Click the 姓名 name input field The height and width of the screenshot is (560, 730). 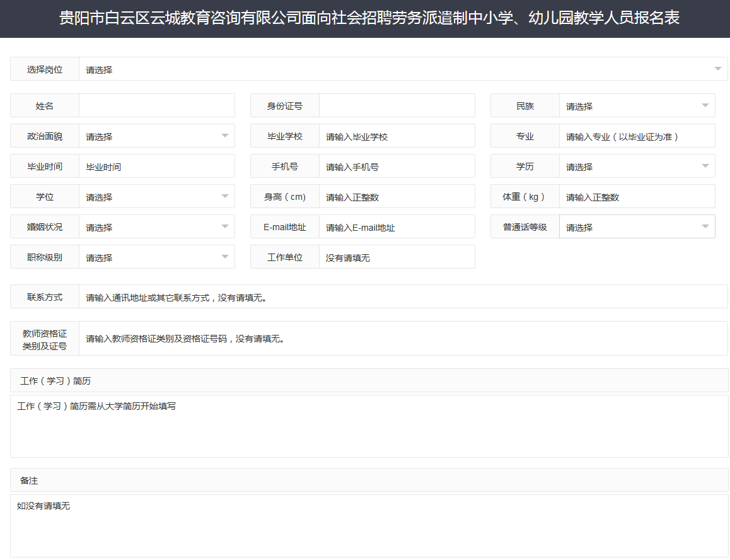click(x=156, y=105)
